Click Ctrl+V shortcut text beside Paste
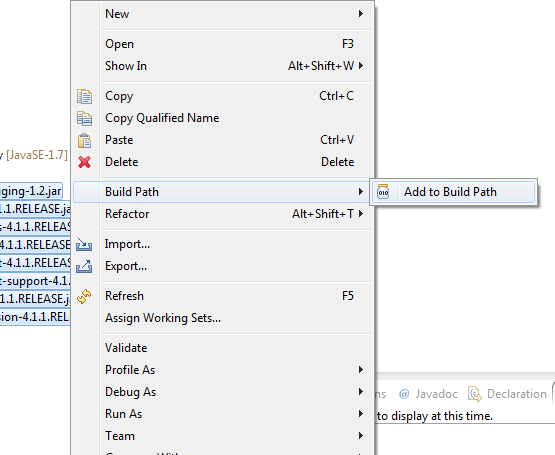The height and width of the screenshot is (455, 555). click(x=337, y=140)
